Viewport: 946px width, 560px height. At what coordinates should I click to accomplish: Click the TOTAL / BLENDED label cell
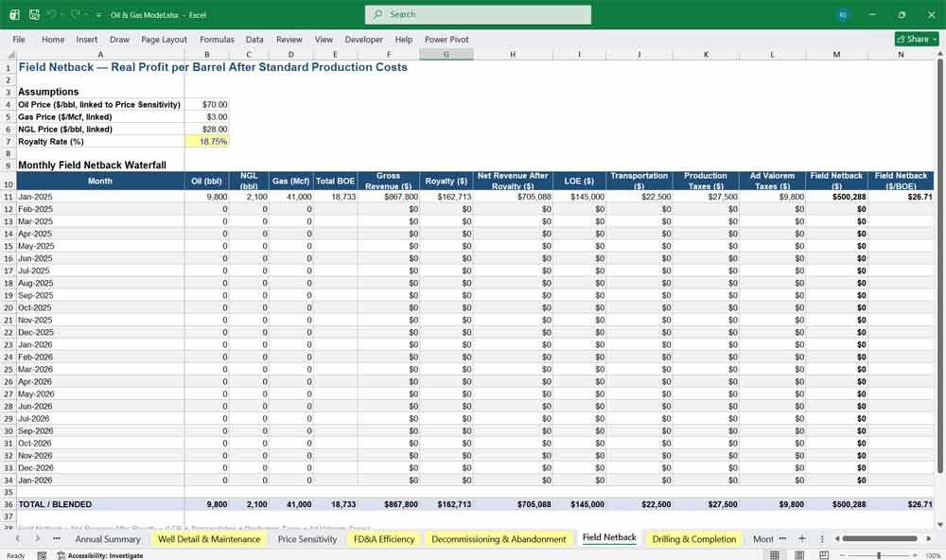(x=100, y=504)
